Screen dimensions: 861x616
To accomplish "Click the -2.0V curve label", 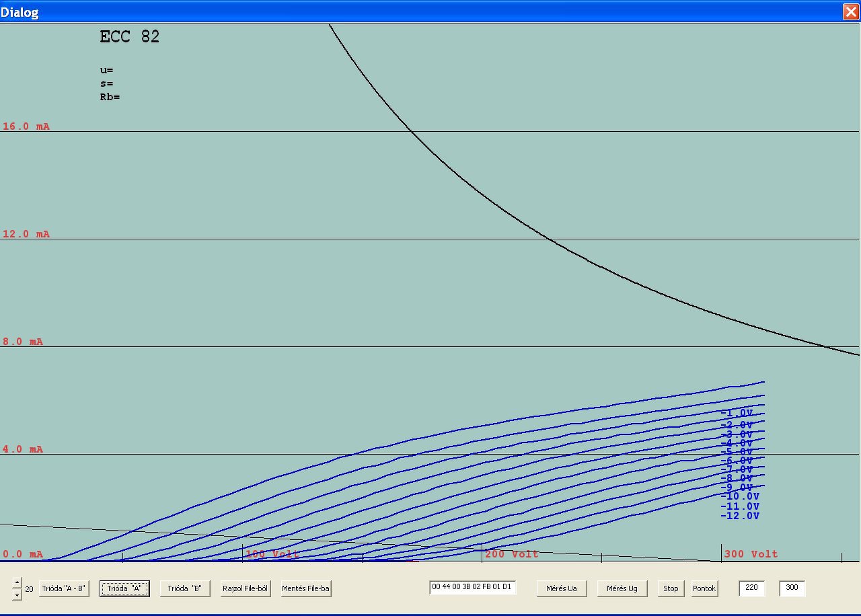I will click(x=737, y=425).
